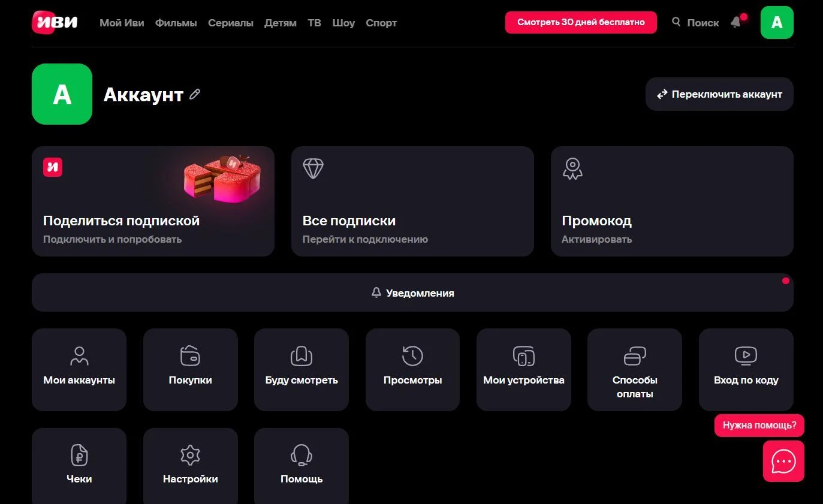Open Помощь headset tile

pos(302,466)
